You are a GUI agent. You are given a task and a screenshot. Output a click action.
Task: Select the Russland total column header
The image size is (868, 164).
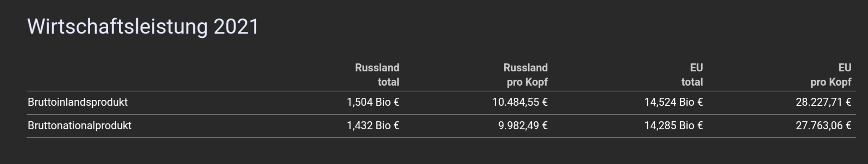coord(377,75)
